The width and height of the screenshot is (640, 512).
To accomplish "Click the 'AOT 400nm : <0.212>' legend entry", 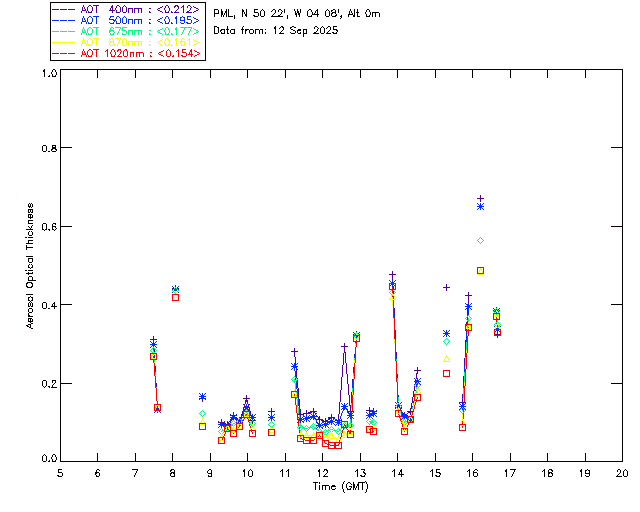I will pos(127,9).
